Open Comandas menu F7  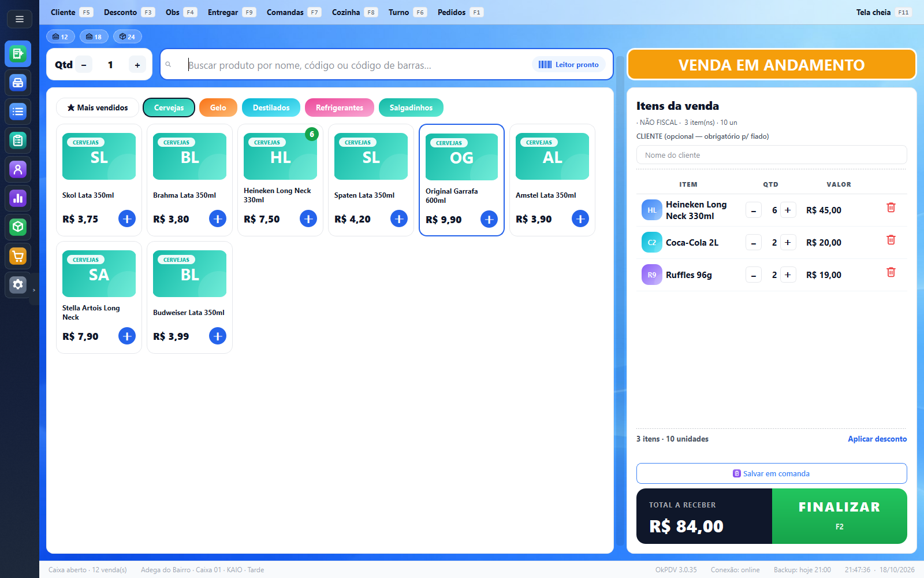[x=293, y=12]
